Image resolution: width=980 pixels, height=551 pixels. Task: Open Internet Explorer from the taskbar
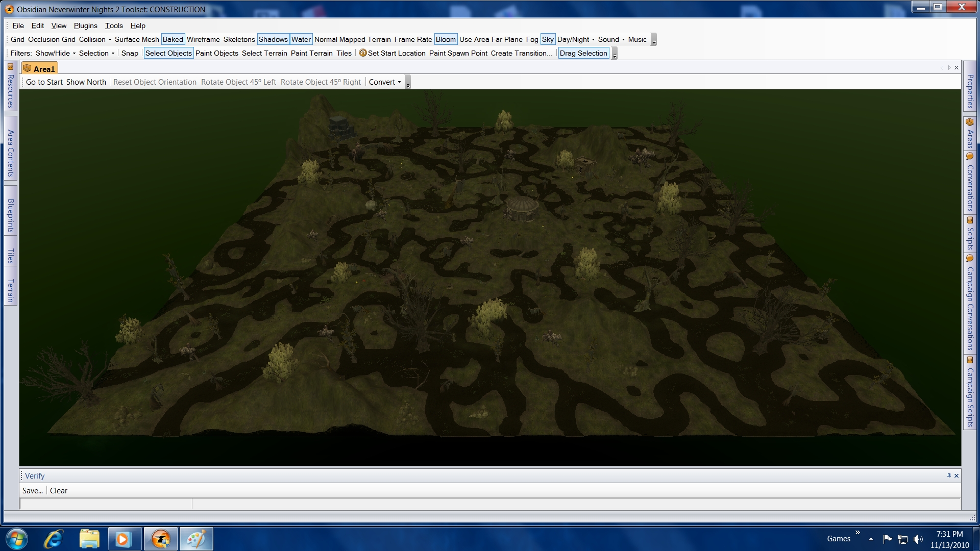[x=53, y=539]
